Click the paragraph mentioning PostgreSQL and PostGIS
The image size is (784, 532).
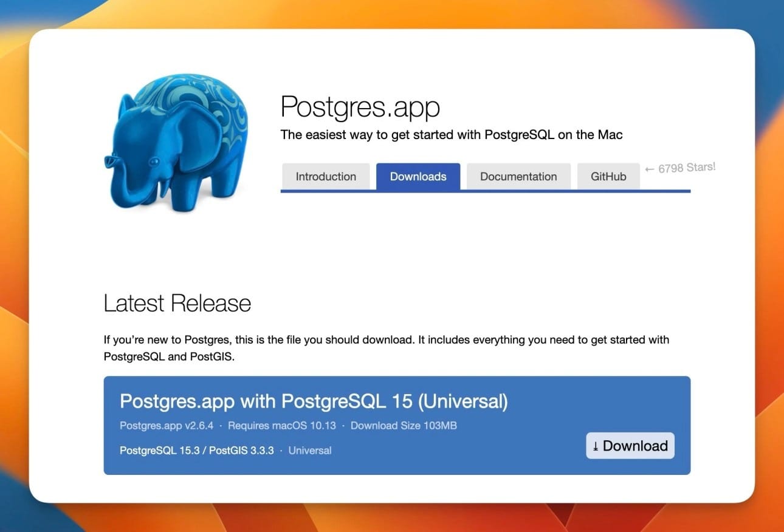coord(386,346)
